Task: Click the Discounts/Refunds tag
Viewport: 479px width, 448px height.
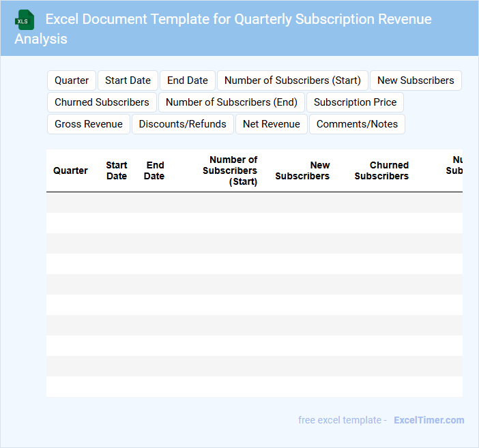Action: 182,124
